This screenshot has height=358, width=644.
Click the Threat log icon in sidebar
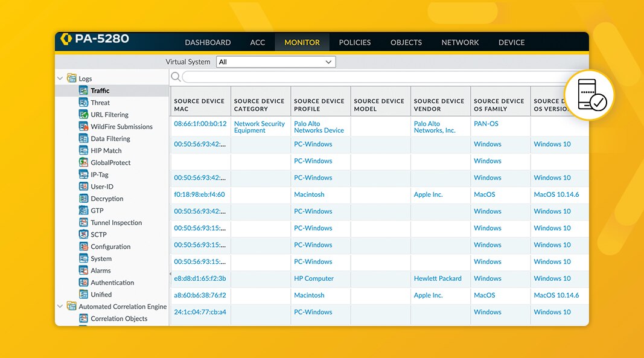pyautogui.click(x=83, y=103)
